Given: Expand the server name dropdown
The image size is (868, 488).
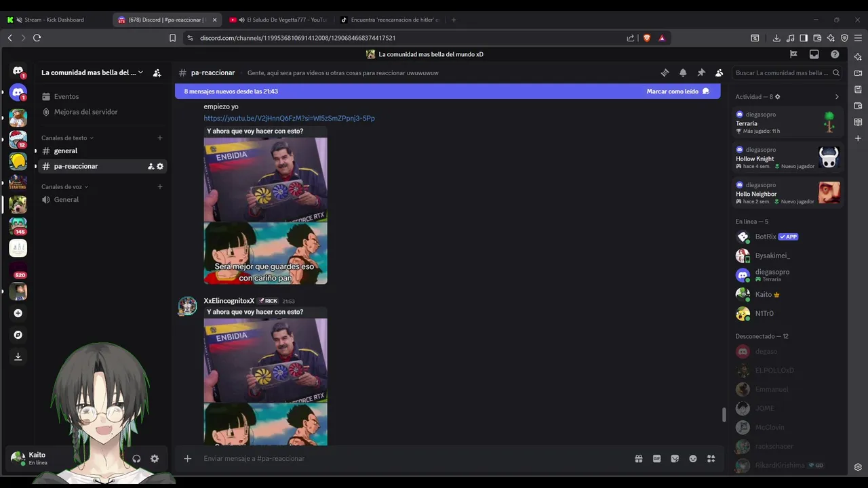Looking at the screenshot, I should pyautogui.click(x=140, y=73).
